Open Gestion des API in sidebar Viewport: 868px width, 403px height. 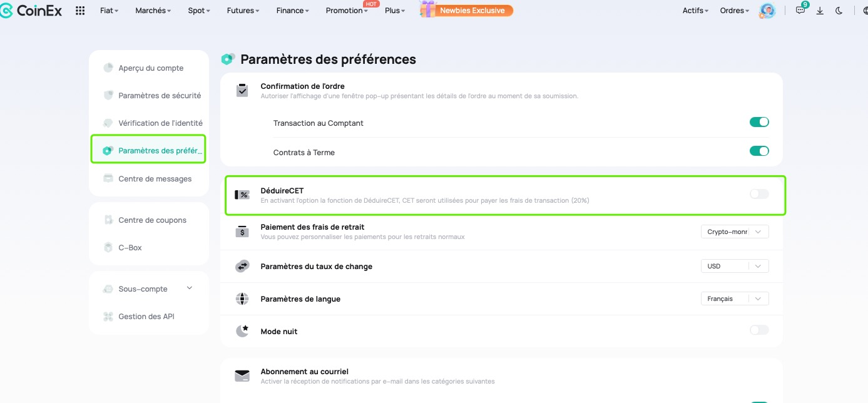[146, 317]
